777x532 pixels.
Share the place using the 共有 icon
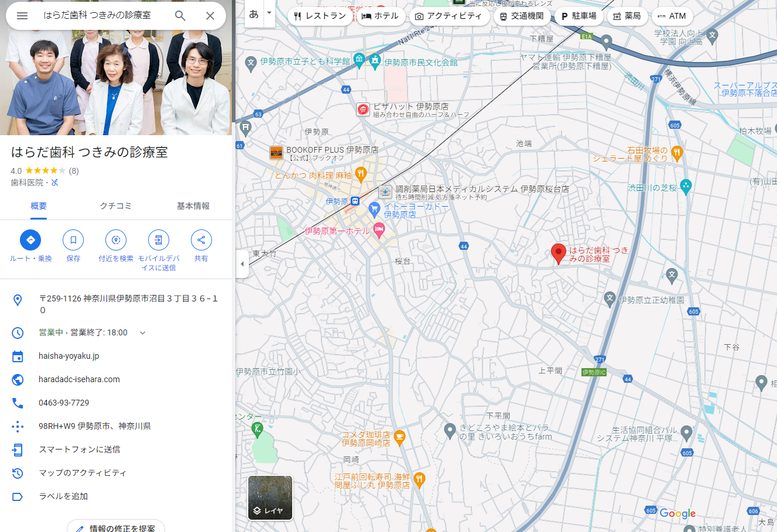pyautogui.click(x=201, y=239)
